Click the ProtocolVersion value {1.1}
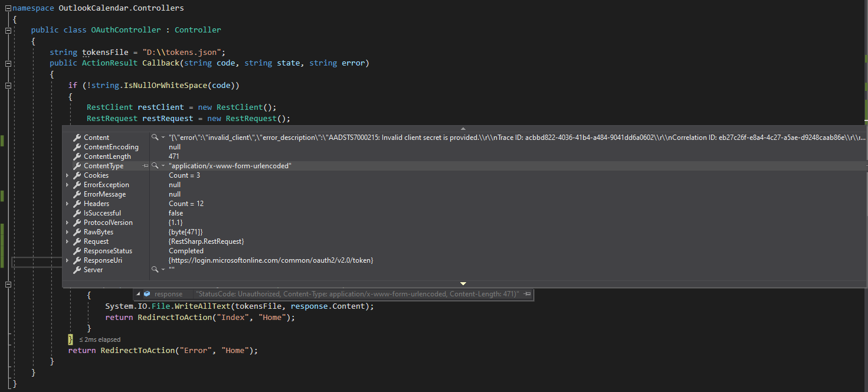Image resolution: width=868 pixels, height=392 pixels. (176, 223)
